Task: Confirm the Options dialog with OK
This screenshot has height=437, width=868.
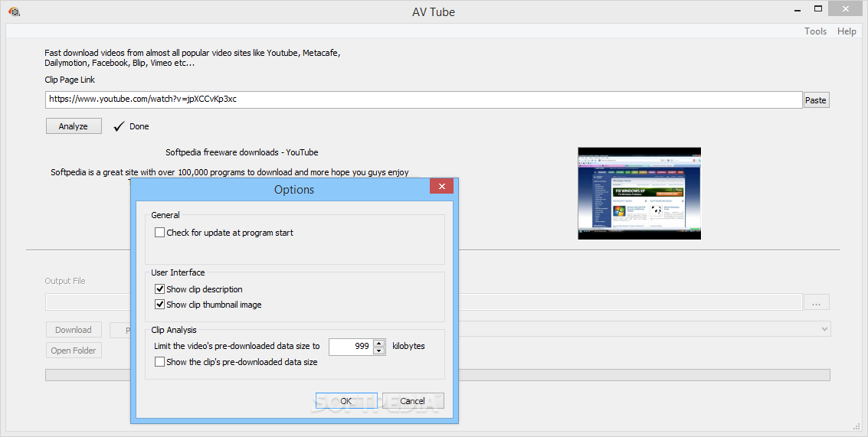Action: (346, 401)
